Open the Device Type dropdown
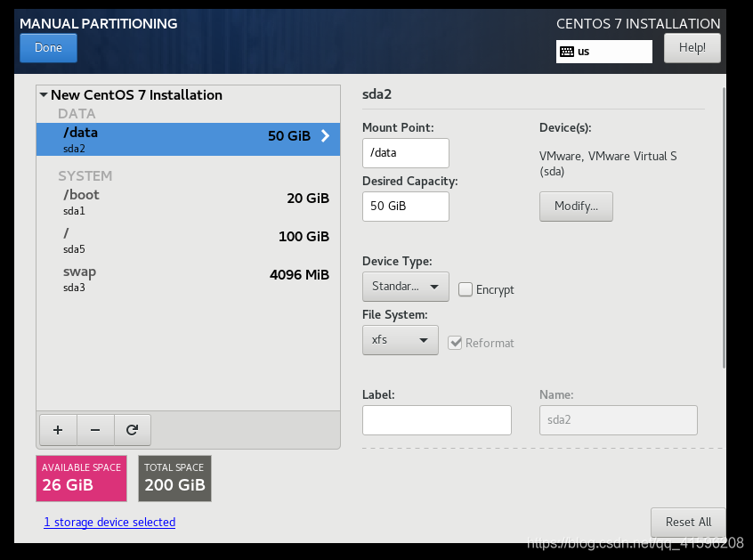The width and height of the screenshot is (753, 560). tap(405, 287)
